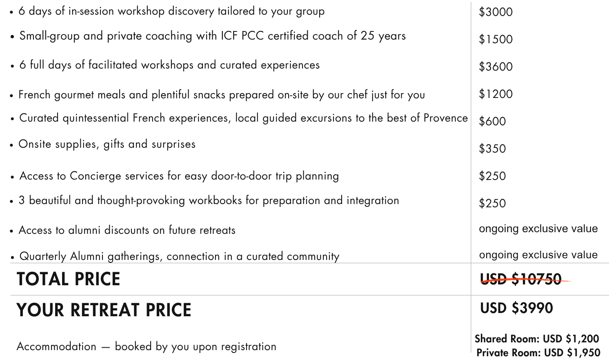Click the TOTAL PRICE heading
Viewport: 609px width, 364px height.
[69, 280]
